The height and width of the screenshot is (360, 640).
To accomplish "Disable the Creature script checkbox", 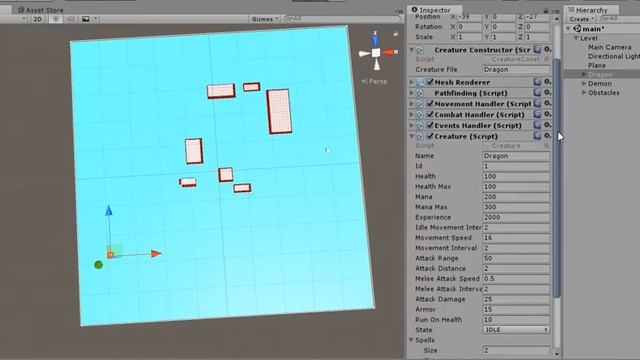I will (430, 136).
